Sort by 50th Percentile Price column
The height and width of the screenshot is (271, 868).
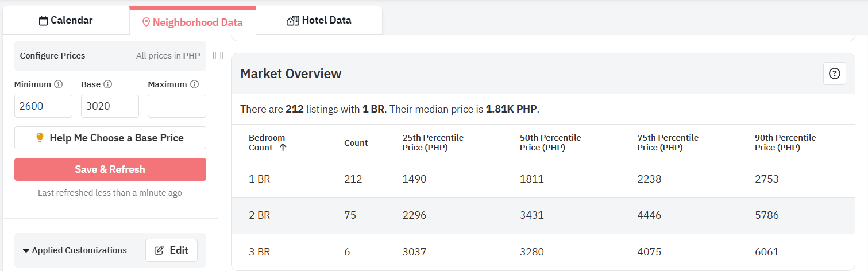tap(550, 143)
